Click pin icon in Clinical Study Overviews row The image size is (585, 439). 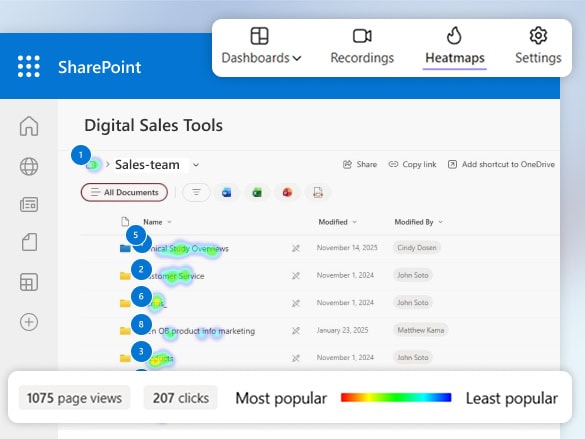296,248
